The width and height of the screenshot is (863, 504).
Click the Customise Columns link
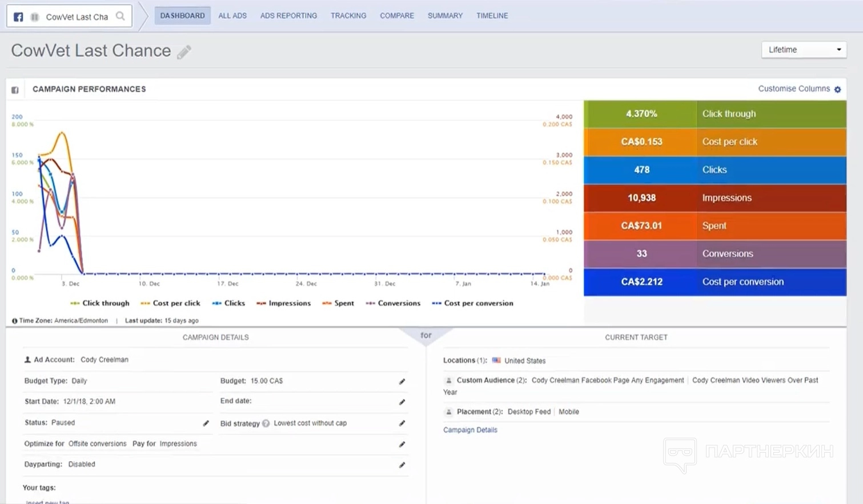pyautogui.click(x=793, y=88)
